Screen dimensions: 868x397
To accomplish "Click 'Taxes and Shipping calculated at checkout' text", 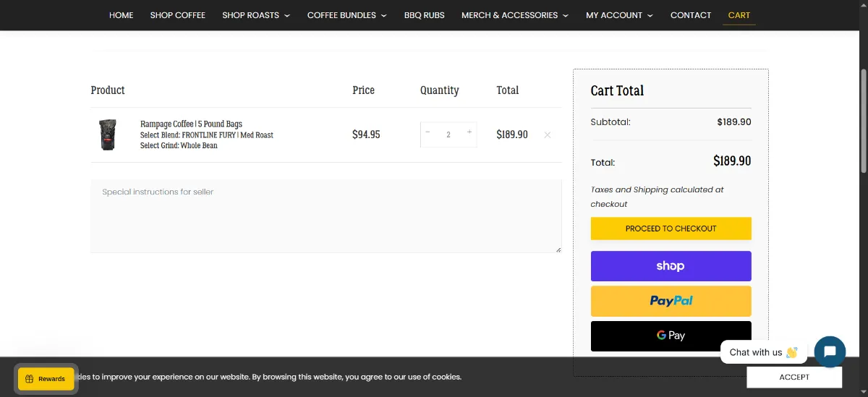I will click(657, 197).
